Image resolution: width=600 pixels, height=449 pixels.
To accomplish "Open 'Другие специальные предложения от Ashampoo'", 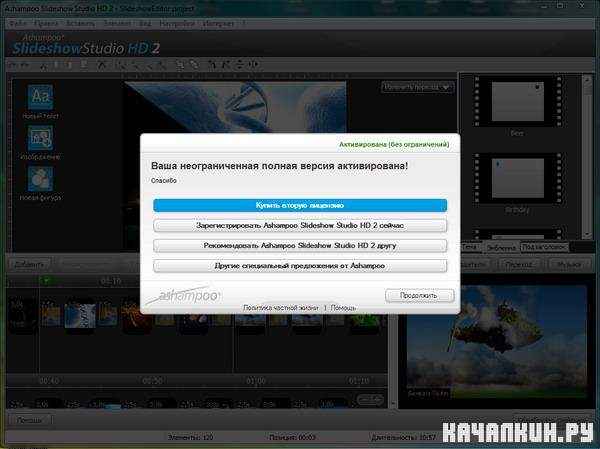I will pos(300,266).
